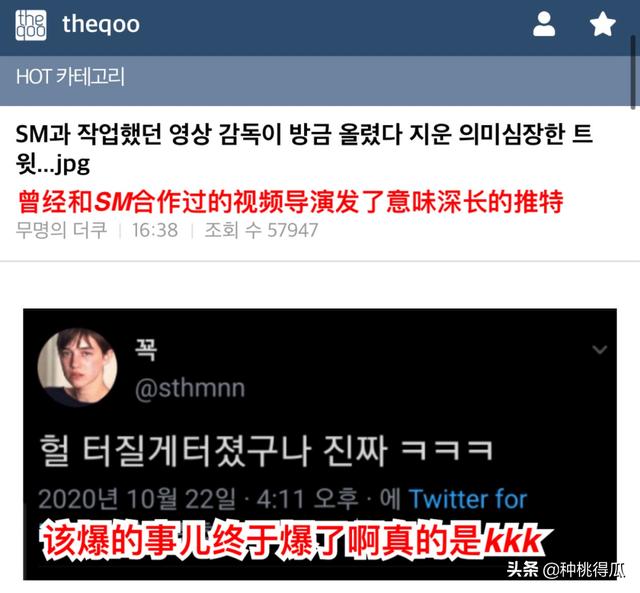Click the tweet date 2020년 10월 22일
This screenshot has height=593, width=640.
pos(137,499)
